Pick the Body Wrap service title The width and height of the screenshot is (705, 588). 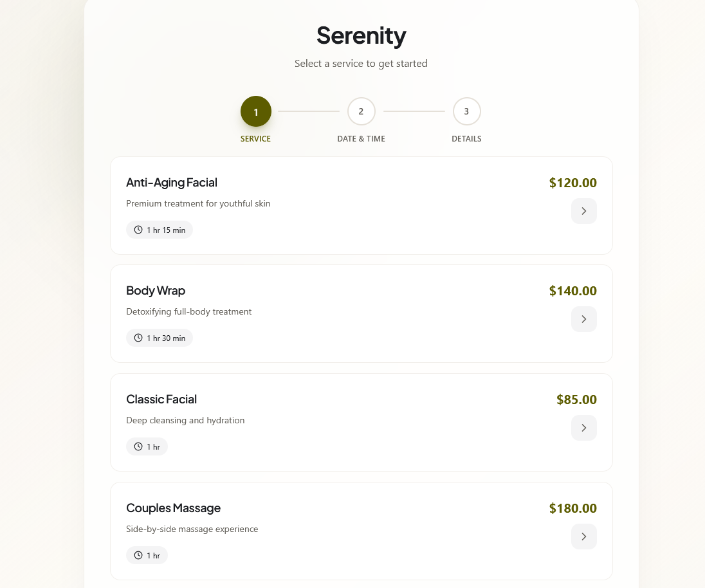coord(156,291)
